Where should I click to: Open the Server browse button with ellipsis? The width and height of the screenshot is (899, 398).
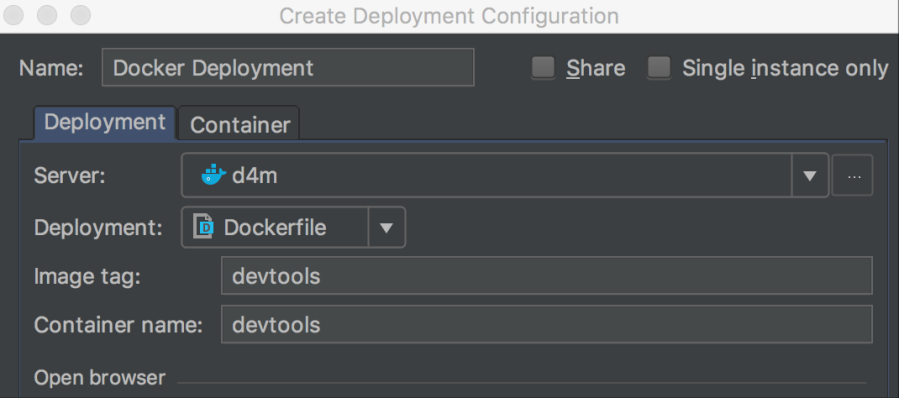[x=853, y=175]
